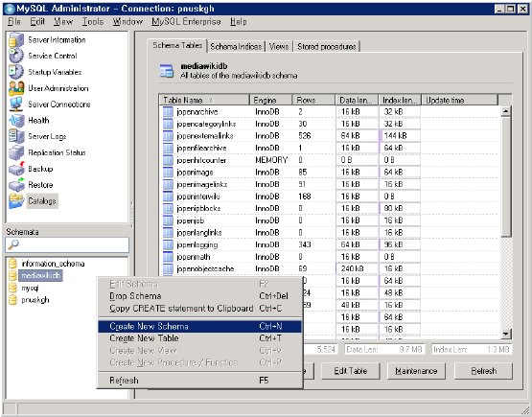Open the MySQL Enterprise menu
Viewport: 532px width, 417px height.
pyautogui.click(x=186, y=22)
